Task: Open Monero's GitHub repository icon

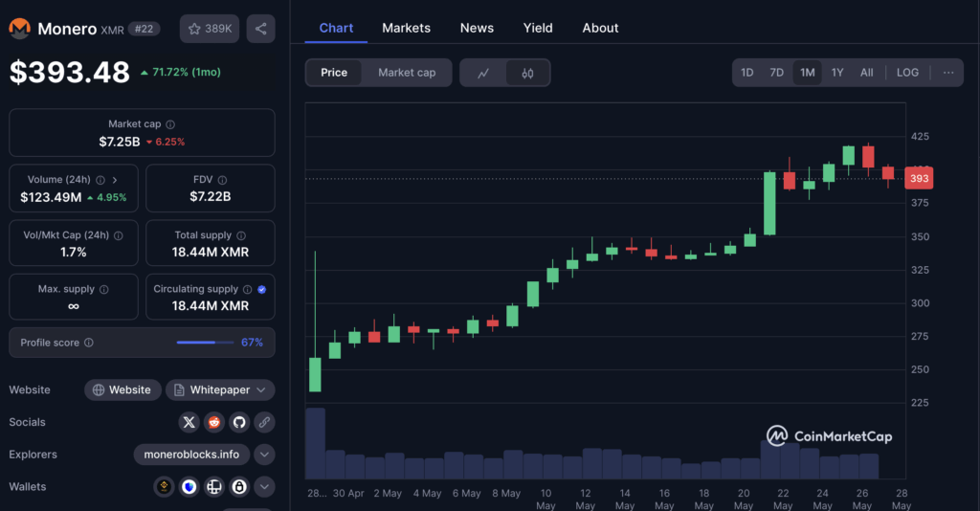Action: click(238, 422)
